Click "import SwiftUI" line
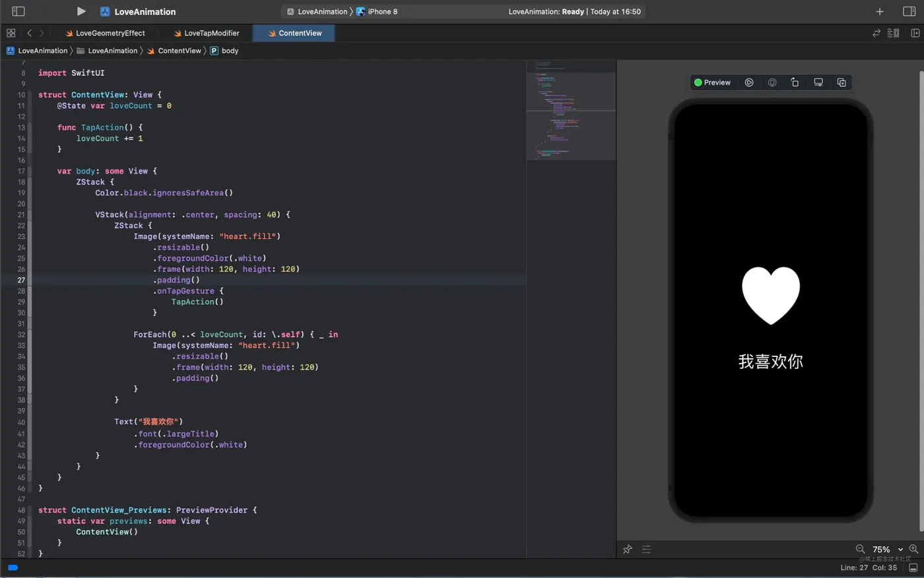The image size is (924, 578). [71, 73]
